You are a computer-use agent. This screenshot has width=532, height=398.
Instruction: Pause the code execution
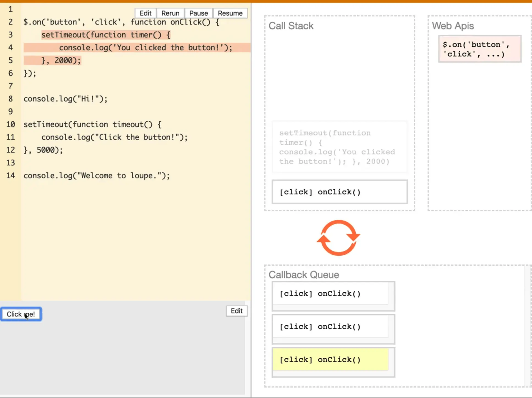(198, 13)
